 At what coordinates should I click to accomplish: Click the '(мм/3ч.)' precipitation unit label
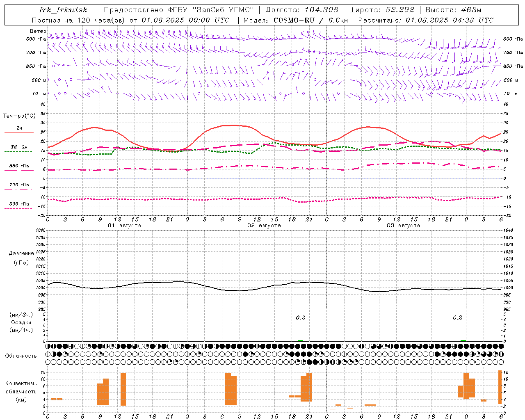(x=21, y=315)
